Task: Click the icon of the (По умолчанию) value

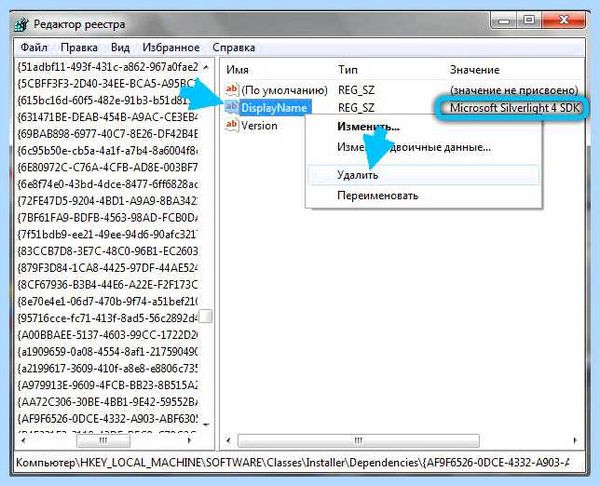Action: coord(232,90)
